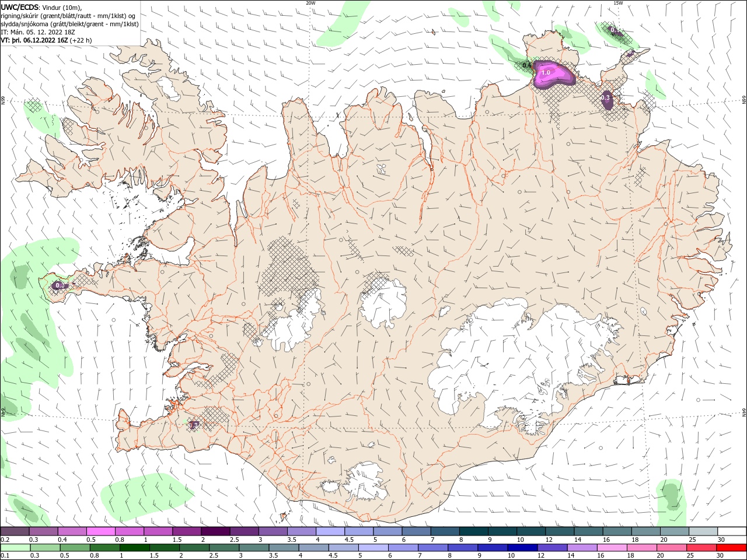Click the 'IT: Mán. 05. 12. 2022 18Z' line
The image size is (747, 560).
(39, 32)
